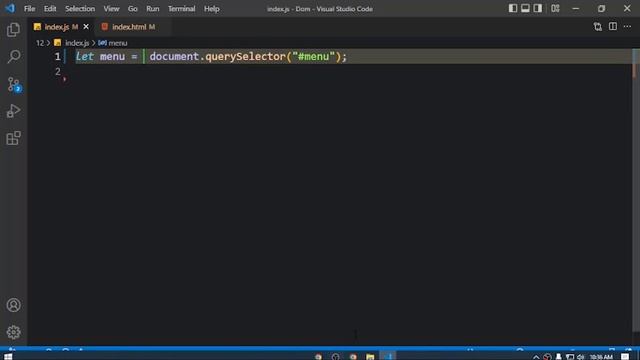Click the taskbar clock

point(601,357)
